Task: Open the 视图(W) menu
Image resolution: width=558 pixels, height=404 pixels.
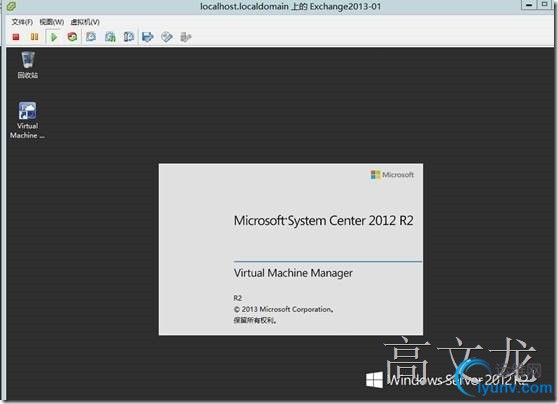Action: pos(52,22)
